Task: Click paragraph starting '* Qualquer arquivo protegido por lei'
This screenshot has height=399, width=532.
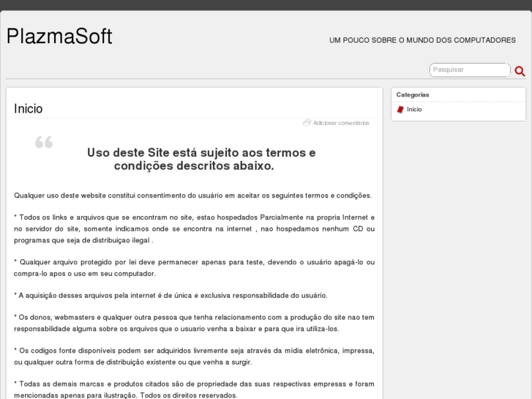Action: pos(194,268)
